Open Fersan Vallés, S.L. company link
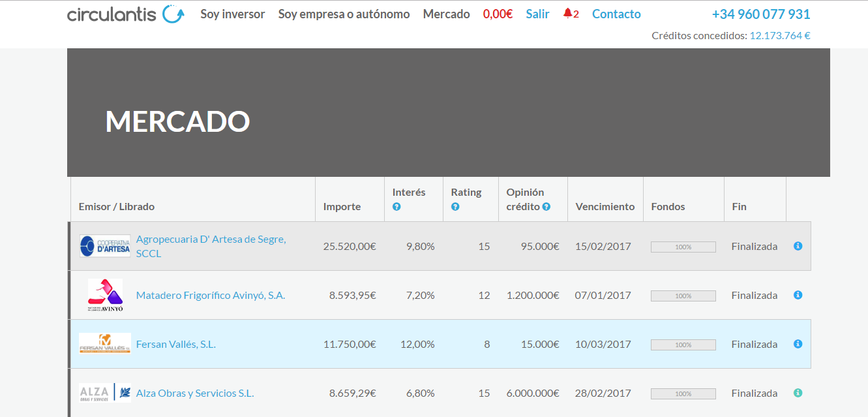Screen dimensions: 868x417 click(175, 344)
